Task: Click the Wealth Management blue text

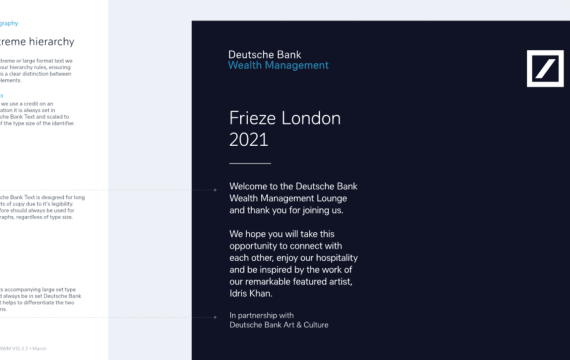Action: point(278,65)
